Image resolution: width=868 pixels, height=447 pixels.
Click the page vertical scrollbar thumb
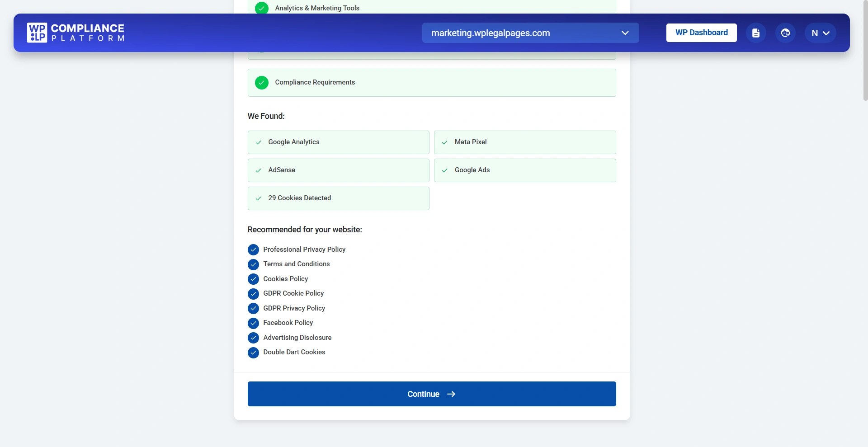point(865,50)
